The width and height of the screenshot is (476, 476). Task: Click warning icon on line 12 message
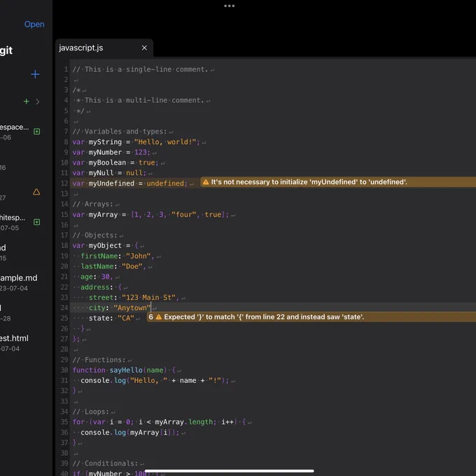[206, 182]
